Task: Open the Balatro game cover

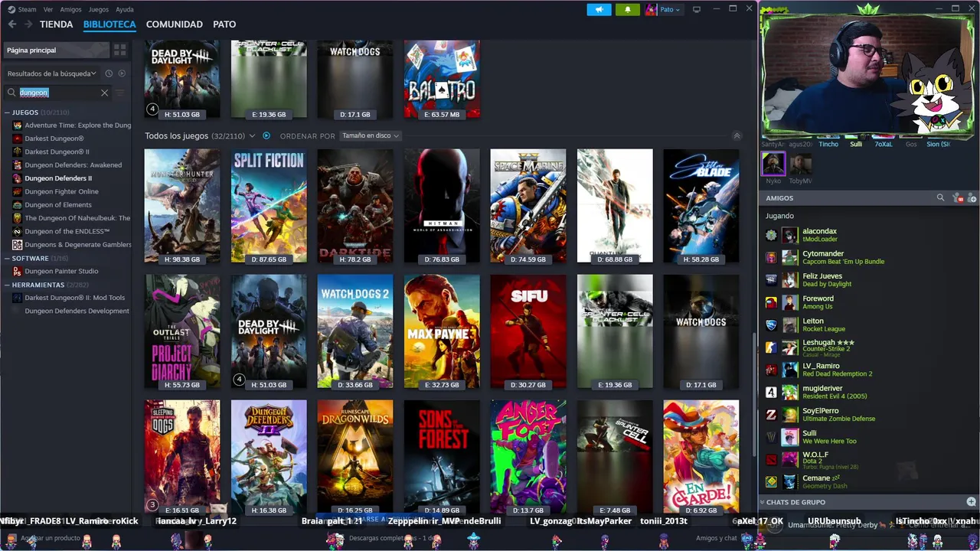Action: coord(442,79)
